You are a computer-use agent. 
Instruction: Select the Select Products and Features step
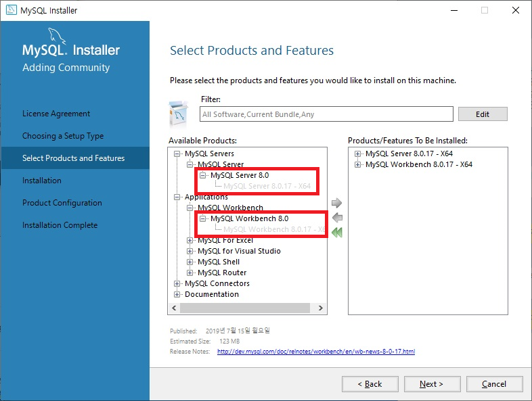74,158
